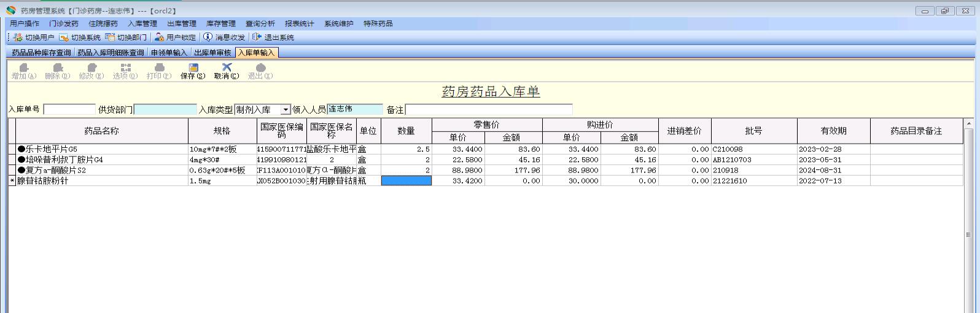Screen dimensions: 980x313
Task: Click the 退出系统 exit icon
Action: [257, 37]
